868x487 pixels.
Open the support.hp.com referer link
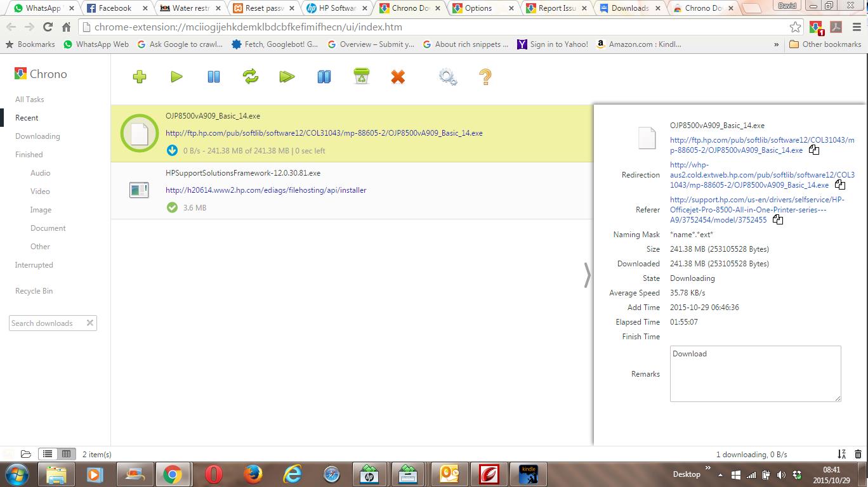(757, 210)
